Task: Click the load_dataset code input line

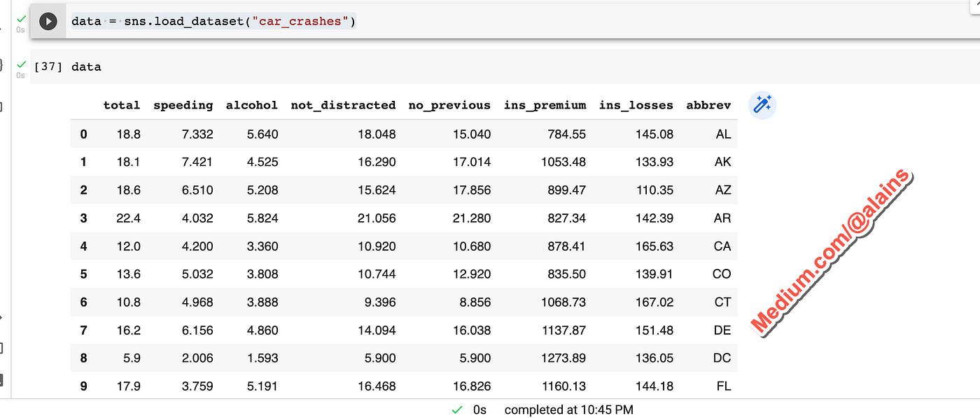Action: tap(213, 21)
